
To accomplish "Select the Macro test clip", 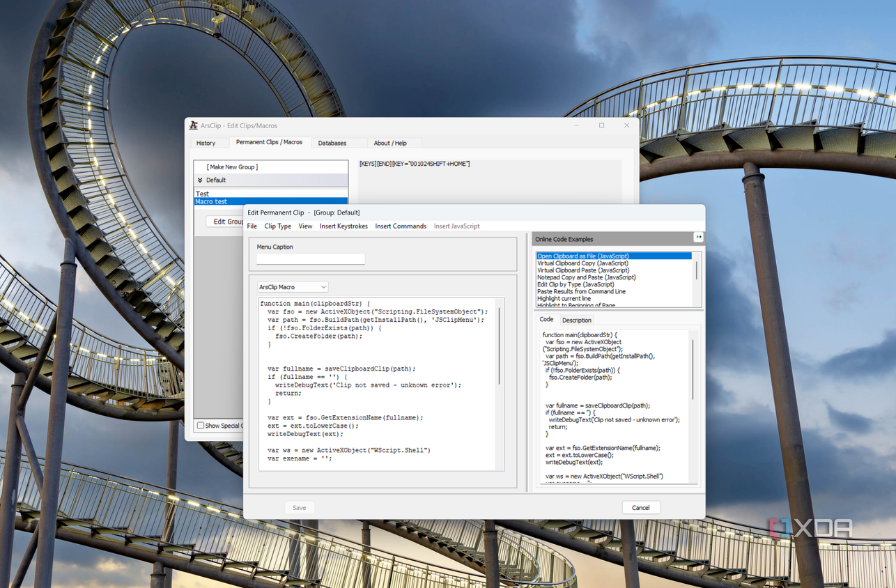I will (x=271, y=201).
